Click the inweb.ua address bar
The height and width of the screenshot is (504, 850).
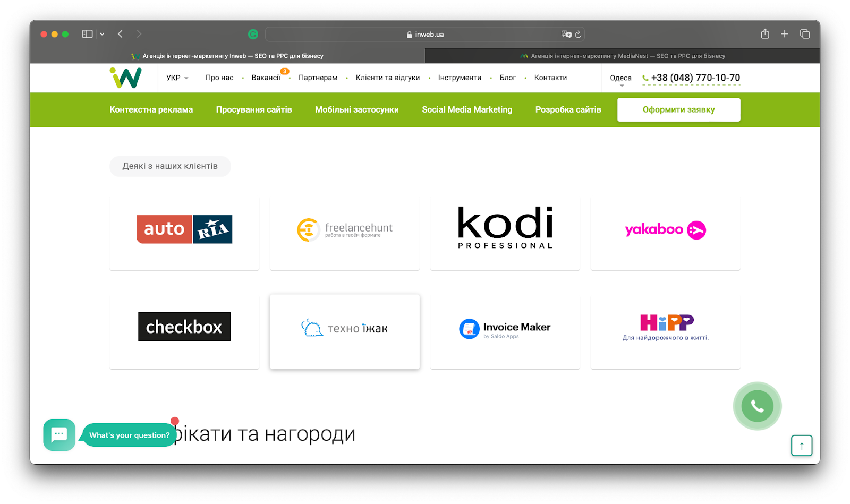coord(425,35)
